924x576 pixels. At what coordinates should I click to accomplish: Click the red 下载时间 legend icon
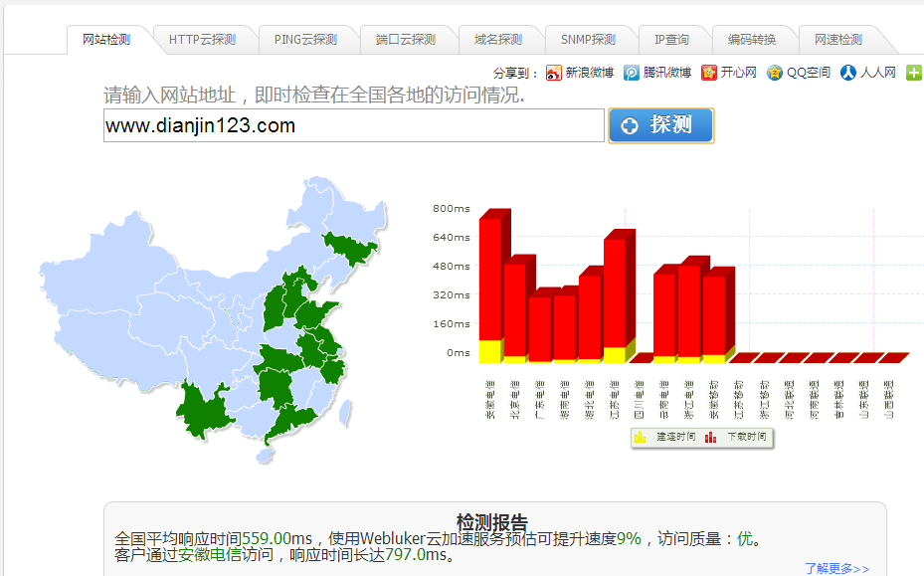(x=711, y=437)
